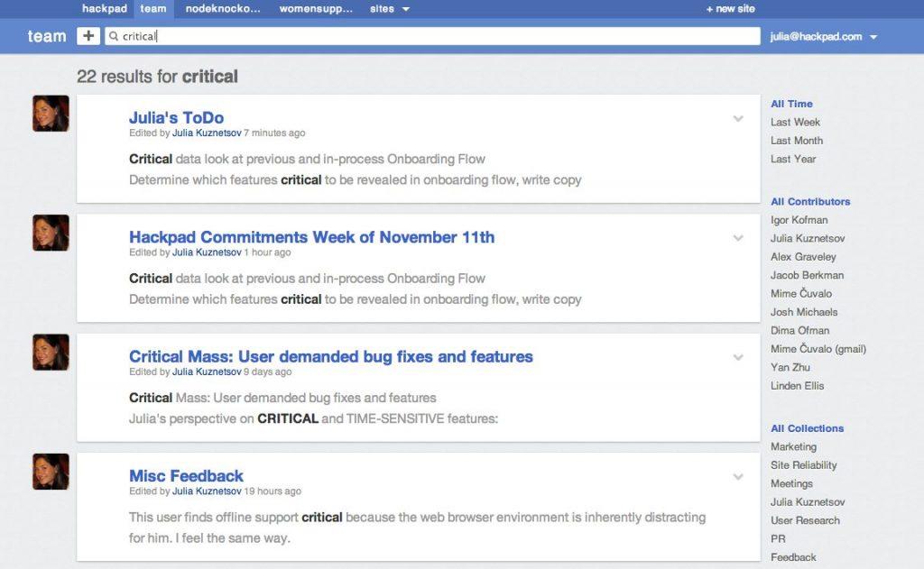Expand chevron on Julia's ToDo result
Screen dimensions: 924x569
tap(738, 119)
